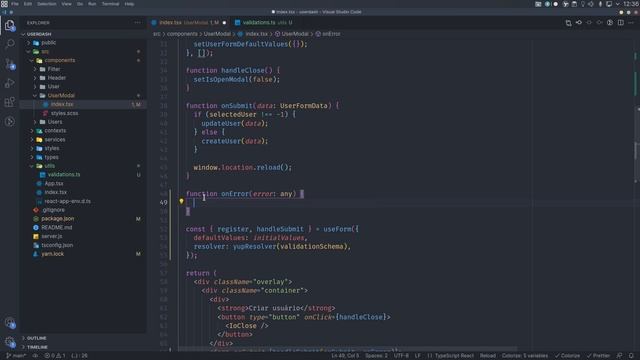Open the Selection menu
The height and width of the screenshot is (360, 640).
coord(47,4)
